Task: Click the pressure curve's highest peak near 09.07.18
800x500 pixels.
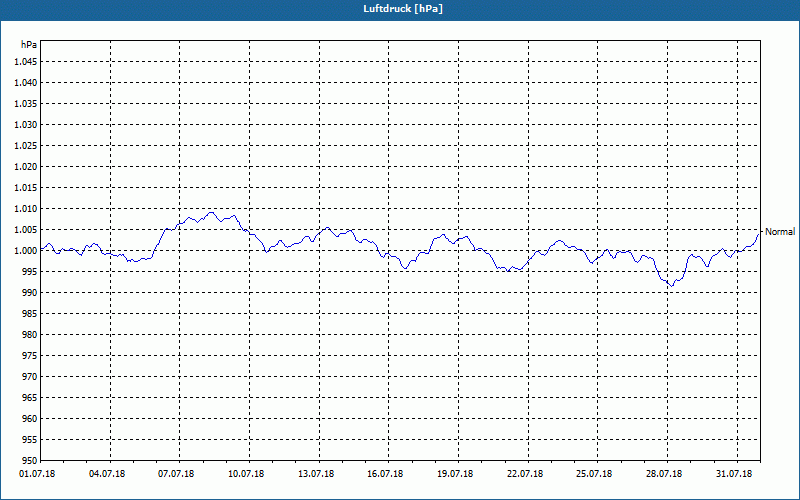Action: [211, 212]
